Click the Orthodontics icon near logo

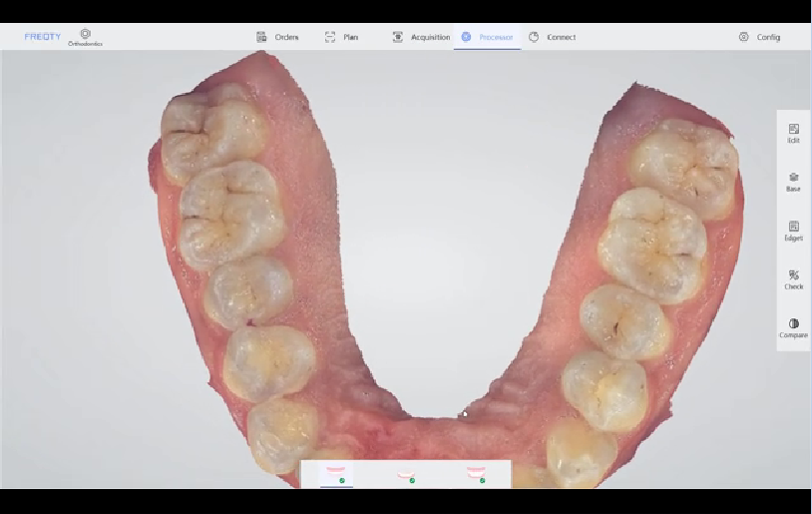click(x=85, y=36)
